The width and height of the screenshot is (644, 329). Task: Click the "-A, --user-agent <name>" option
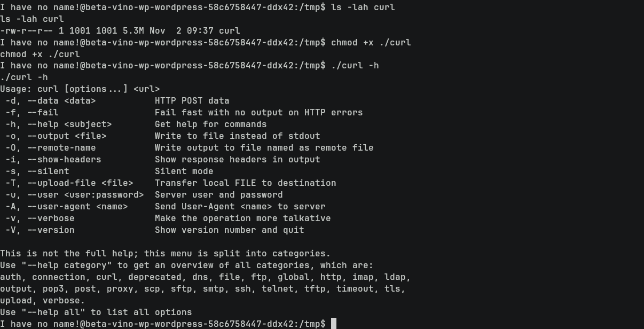67,206
